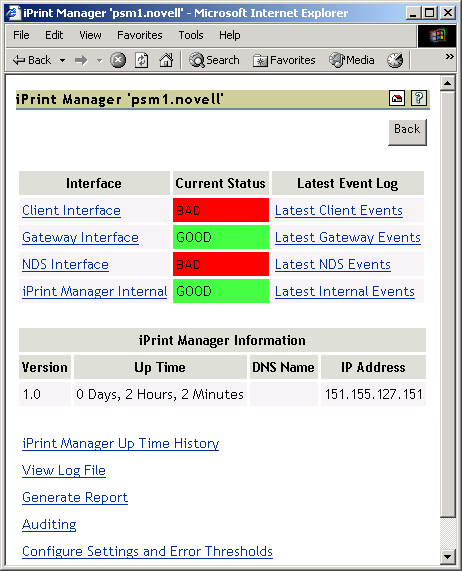Click the version 1.0 cell

(45, 394)
